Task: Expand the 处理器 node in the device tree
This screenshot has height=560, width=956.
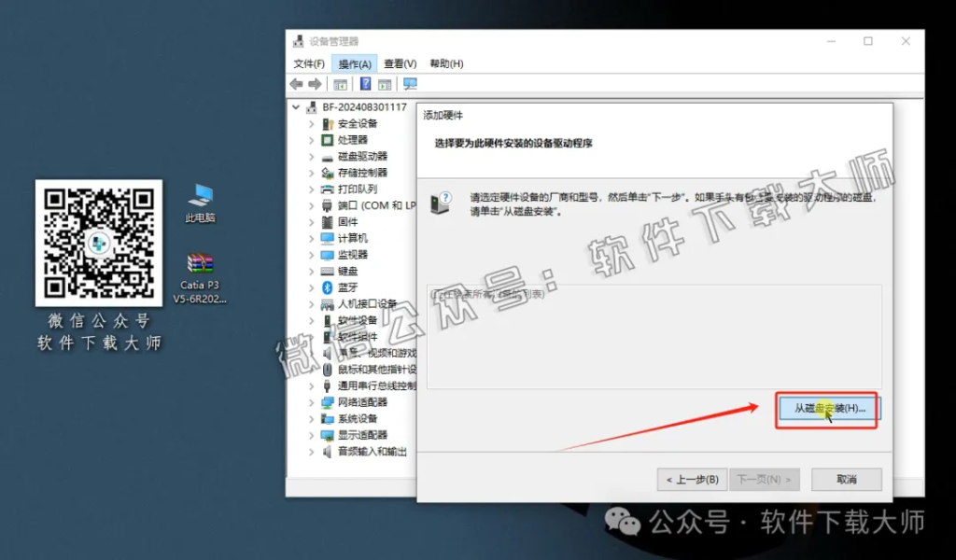Action: tap(313, 139)
